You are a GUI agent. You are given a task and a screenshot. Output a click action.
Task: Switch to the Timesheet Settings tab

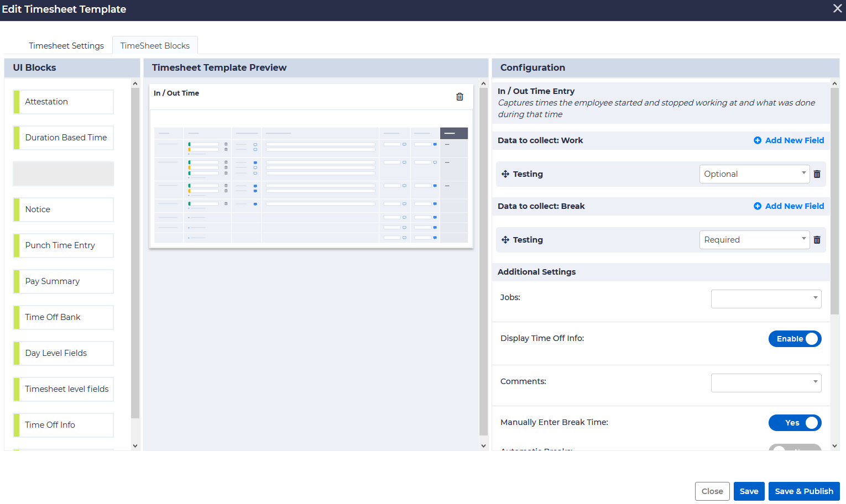[x=66, y=45]
